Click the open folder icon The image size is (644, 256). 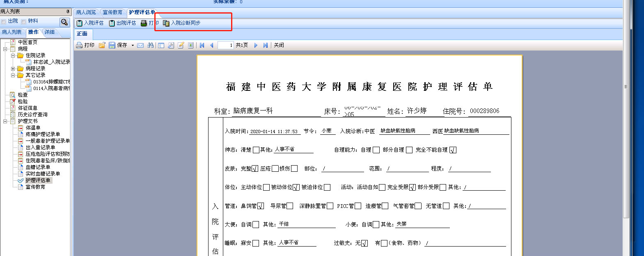click(x=102, y=45)
